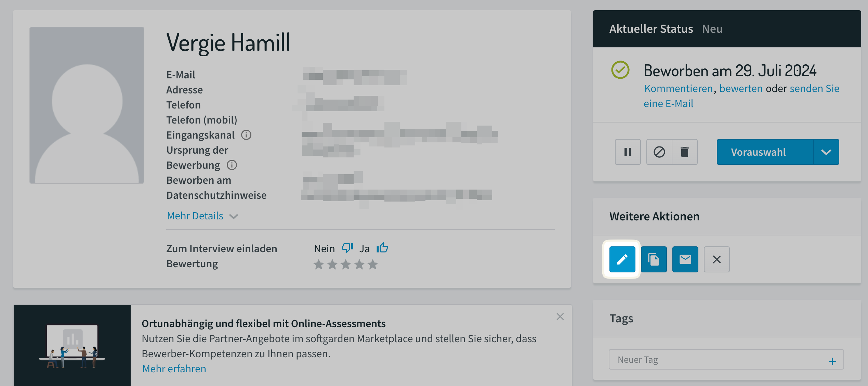Select the Nein thumbs-down vote
This screenshot has width=868, height=386.
click(x=347, y=248)
